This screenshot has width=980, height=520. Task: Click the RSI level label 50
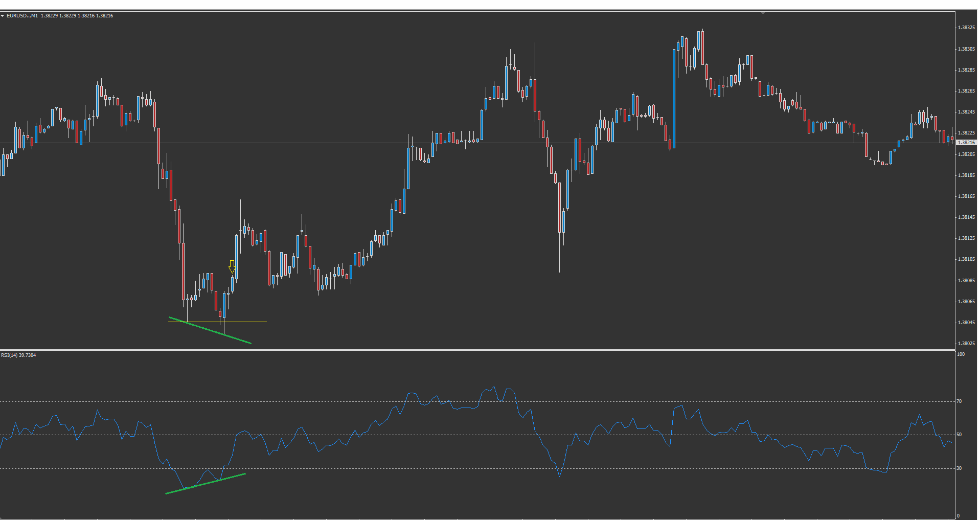pos(959,435)
